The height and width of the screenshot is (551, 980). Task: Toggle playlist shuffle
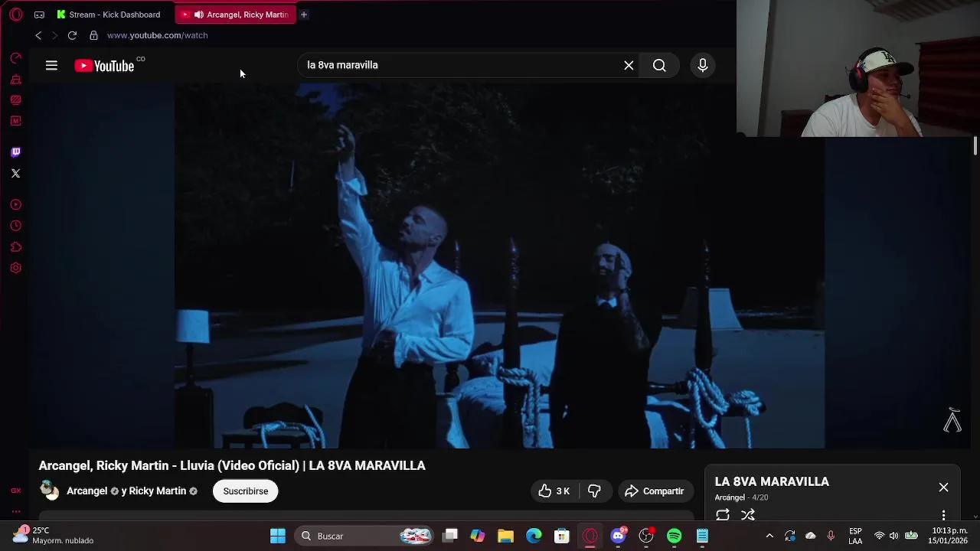(x=748, y=515)
